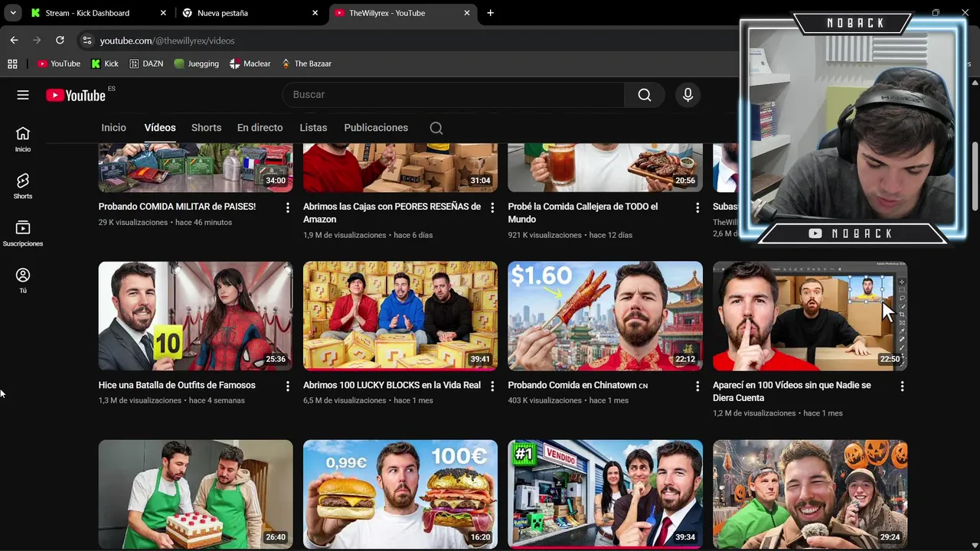Viewport: 980px width, 551px height.
Task: Open video Probando COMIDA MILITAR de PAISES!
Action: pyautogui.click(x=177, y=207)
